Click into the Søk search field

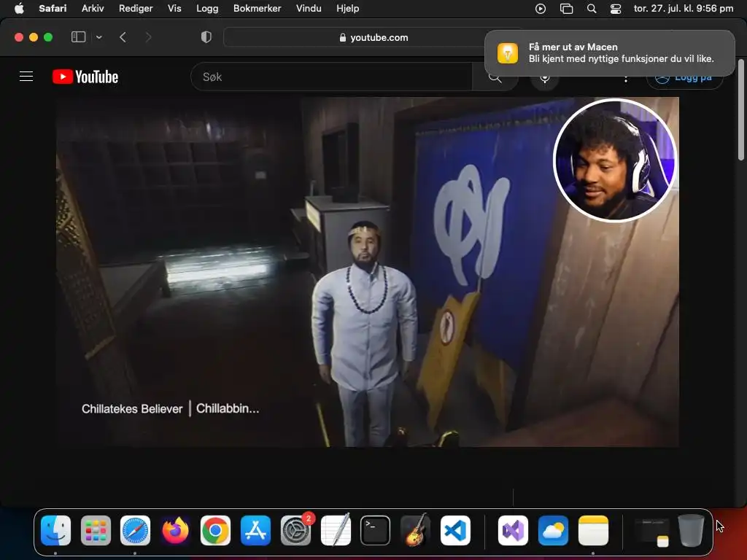(332, 77)
